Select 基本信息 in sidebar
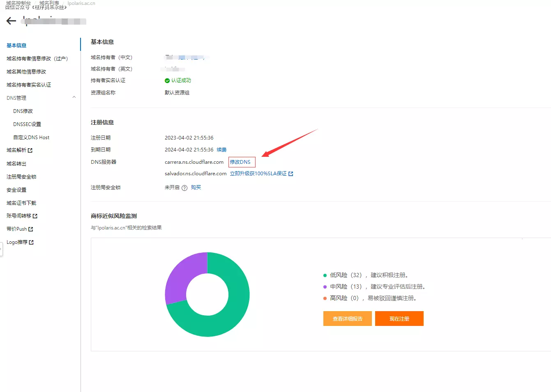Image resolution: width=551 pixels, height=392 pixels. click(16, 46)
